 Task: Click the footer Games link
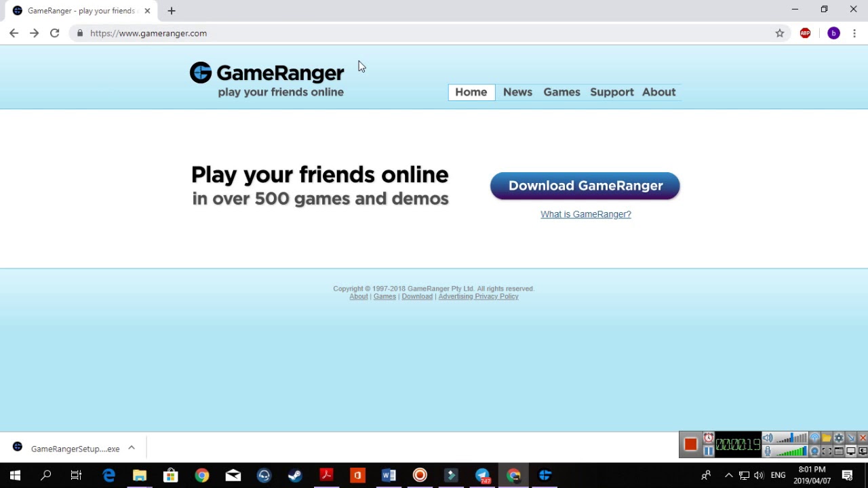(384, 296)
